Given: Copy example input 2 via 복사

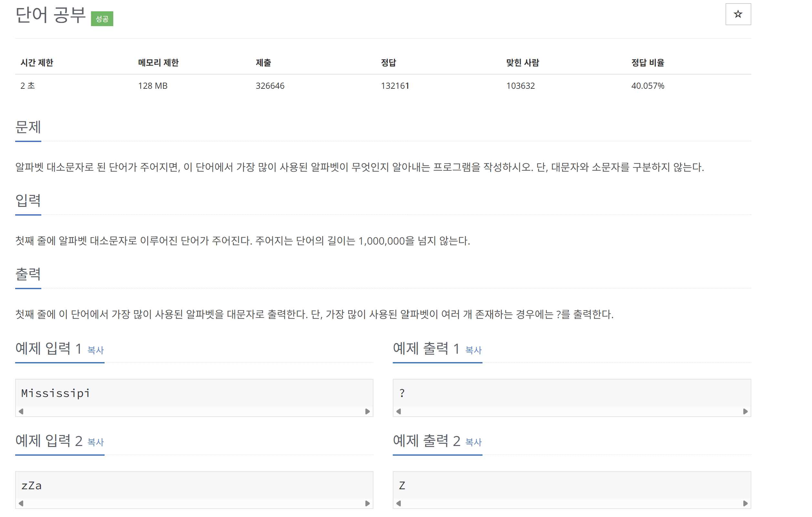Looking at the screenshot, I should click(x=96, y=442).
